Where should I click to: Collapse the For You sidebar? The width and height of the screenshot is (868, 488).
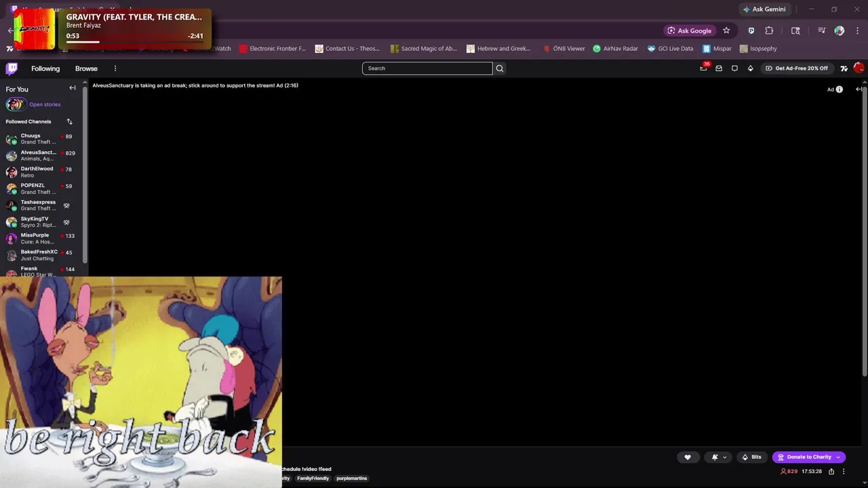pyautogui.click(x=73, y=88)
